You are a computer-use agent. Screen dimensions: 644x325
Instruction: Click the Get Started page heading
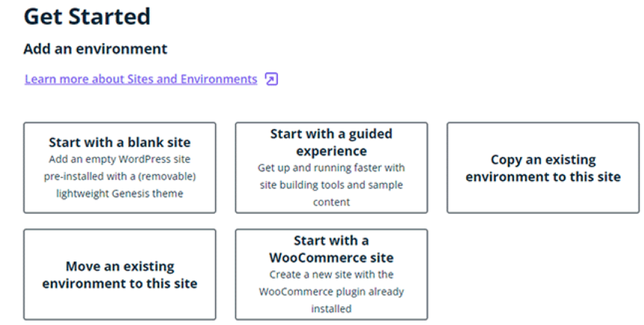tap(87, 16)
